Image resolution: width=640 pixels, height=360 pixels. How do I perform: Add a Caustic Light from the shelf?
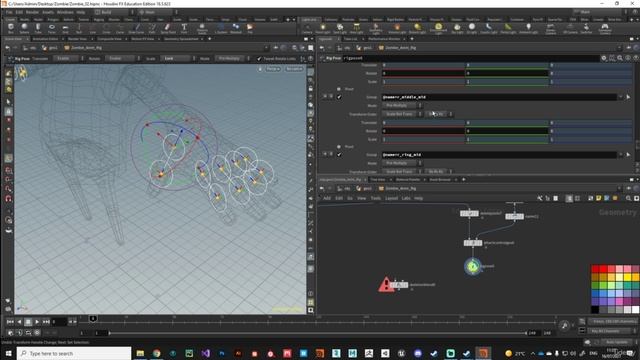[x=489, y=28]
